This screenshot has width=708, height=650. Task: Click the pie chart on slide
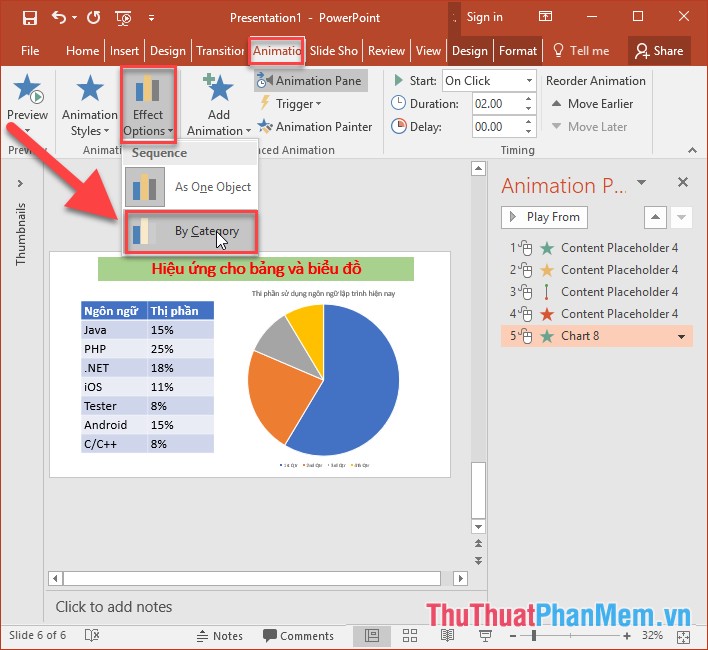[x=323, y=380]
